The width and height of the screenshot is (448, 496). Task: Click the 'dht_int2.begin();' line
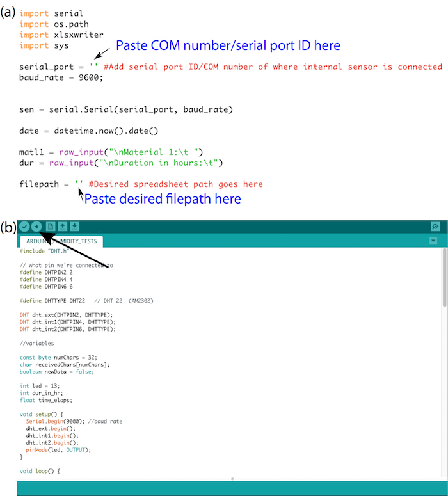click(x=52, y=442)
